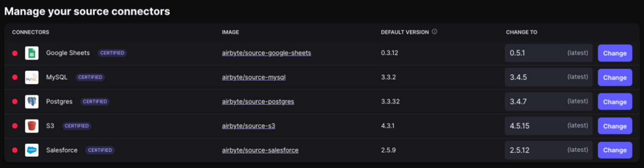
Task: Click the Certified badge next to MySQL
Action: tap(90, 77)
